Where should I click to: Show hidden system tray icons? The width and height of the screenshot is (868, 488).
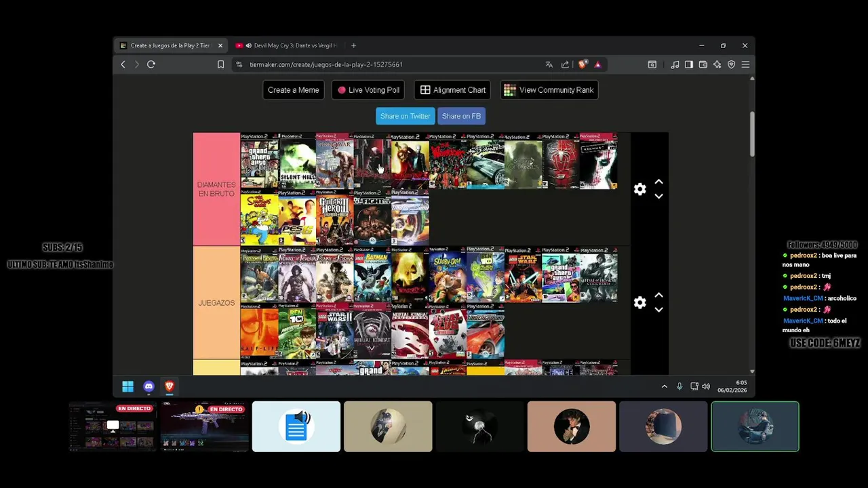click(665, 386)
